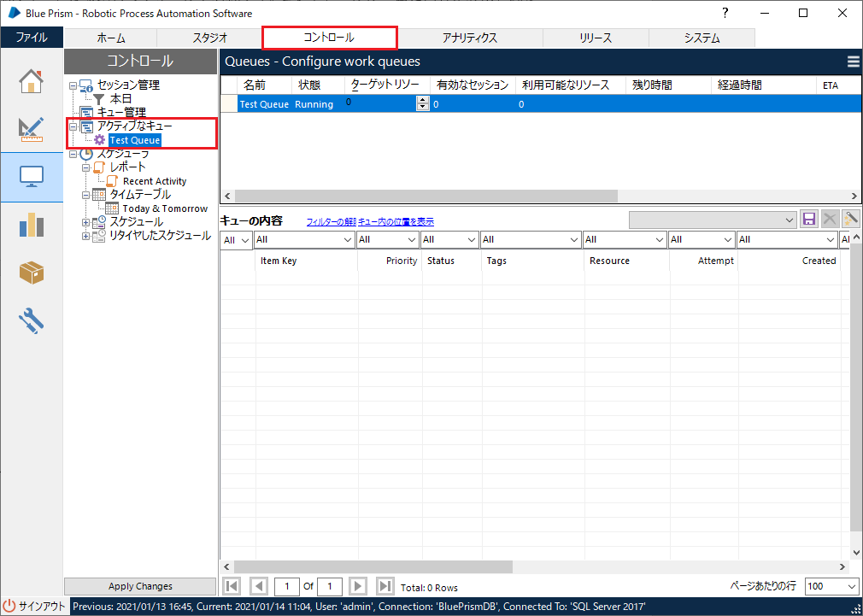Image resolution: width=863 pixels, height=616 pixels.
Task: Collapse the セッション管理 tree node
Action: point(73,85)
